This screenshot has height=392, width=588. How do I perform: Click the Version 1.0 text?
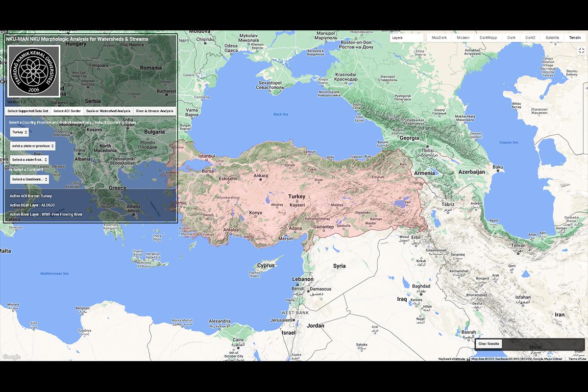16,101
